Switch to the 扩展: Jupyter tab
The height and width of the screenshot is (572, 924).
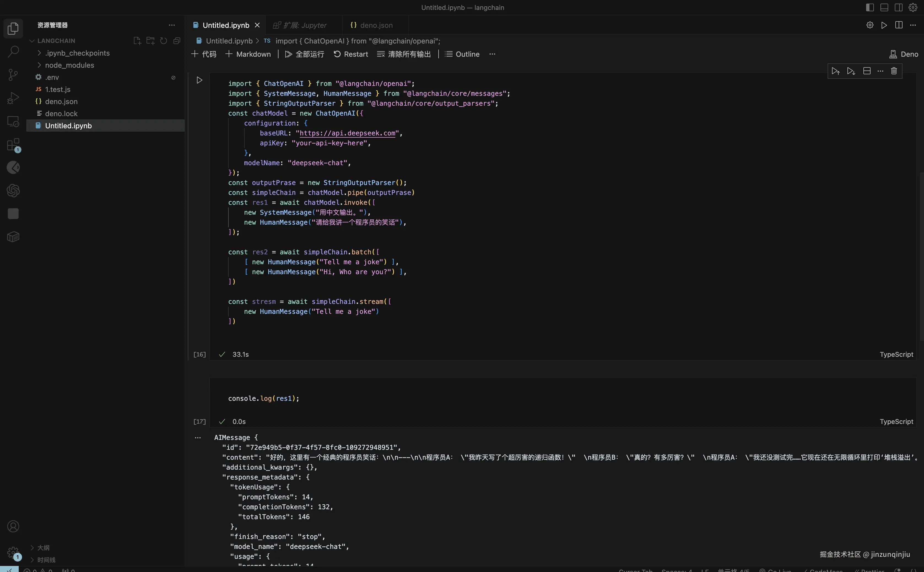click(x=304, y=25)
